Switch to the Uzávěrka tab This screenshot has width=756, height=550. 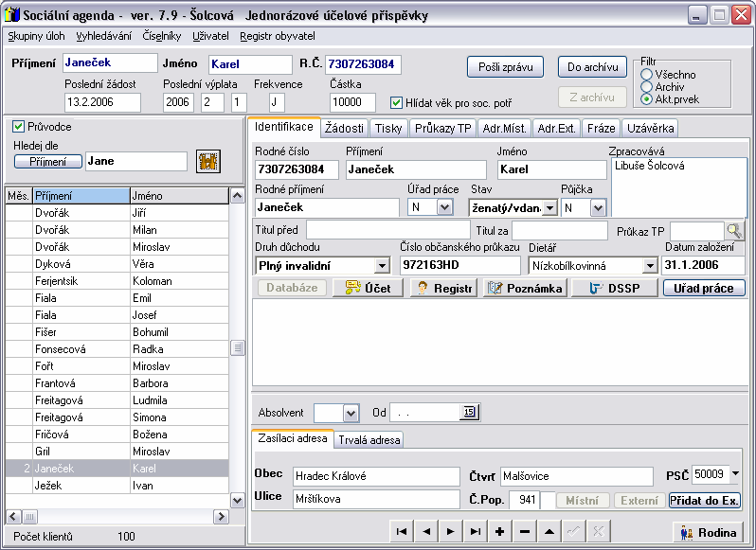pos(651,128)
